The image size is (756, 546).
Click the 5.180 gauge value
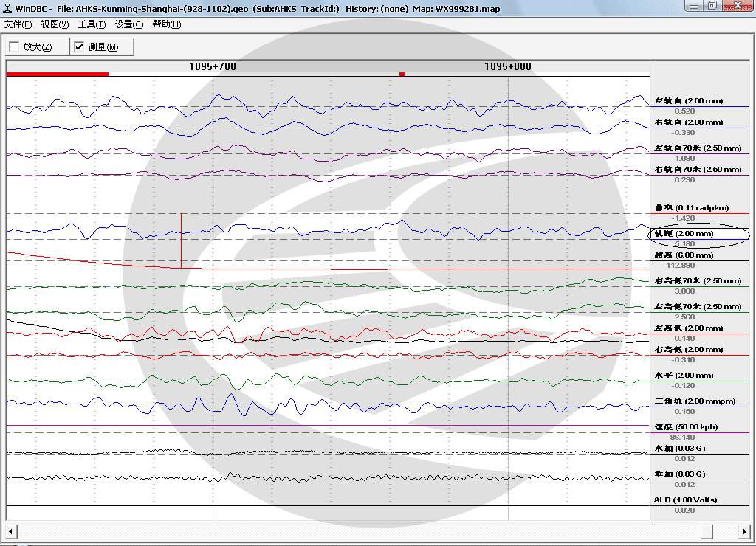pyautogui.click(x=684, y=243)
